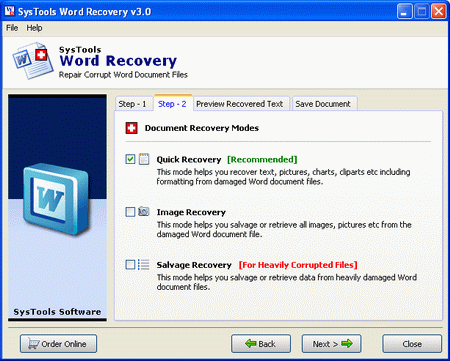Open the Help menu
Viewport: 450px width, 361px height.
34,28
